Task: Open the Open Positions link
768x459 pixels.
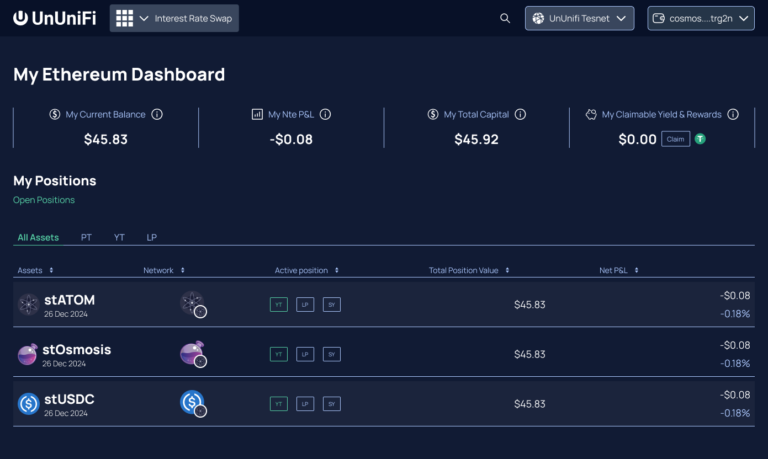Action: pos(44,200)
